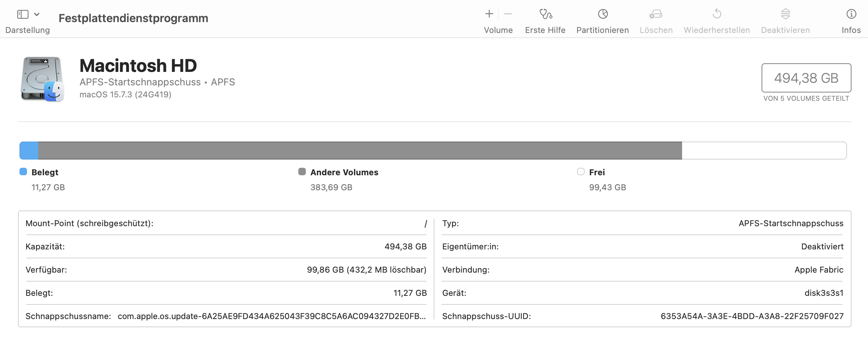Open Partitionieren via the pie chart icon
Viewport: 868px width, 349px height.
pos(603,14)
